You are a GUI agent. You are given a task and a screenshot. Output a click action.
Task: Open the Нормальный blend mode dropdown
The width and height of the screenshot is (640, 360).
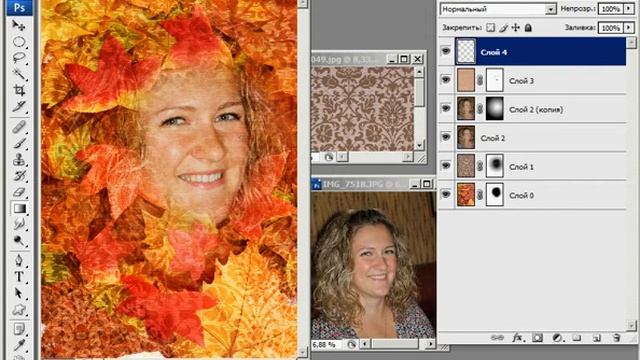[551, 9]
